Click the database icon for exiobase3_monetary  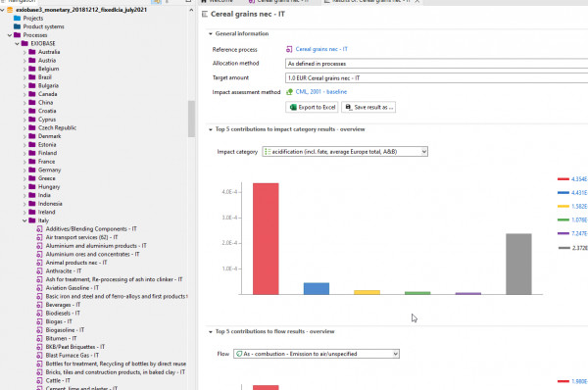pyautogui.click(x=10, y=10)
